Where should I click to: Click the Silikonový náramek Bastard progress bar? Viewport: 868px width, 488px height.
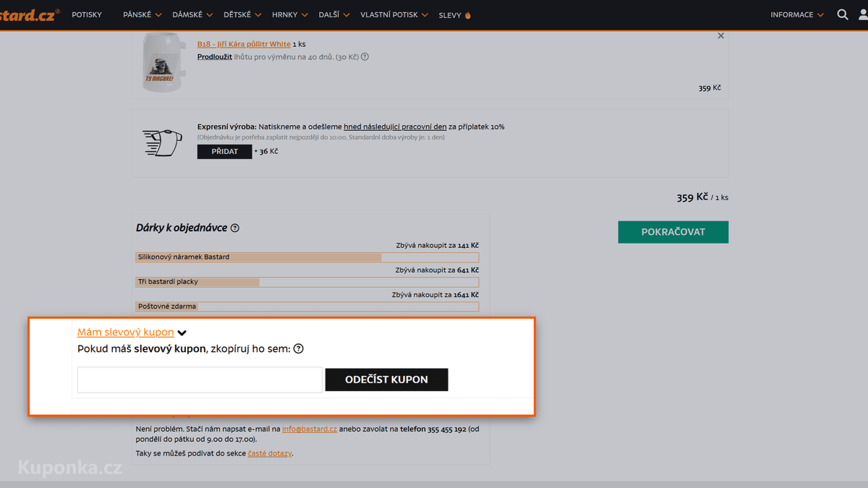[307, 257]
